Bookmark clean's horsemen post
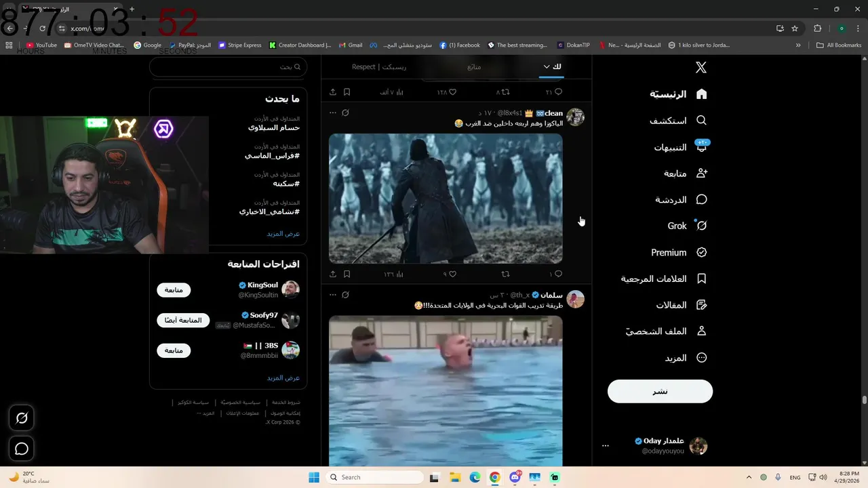The image size is (868, 488). pyautogui.click(x=347, y=274)
